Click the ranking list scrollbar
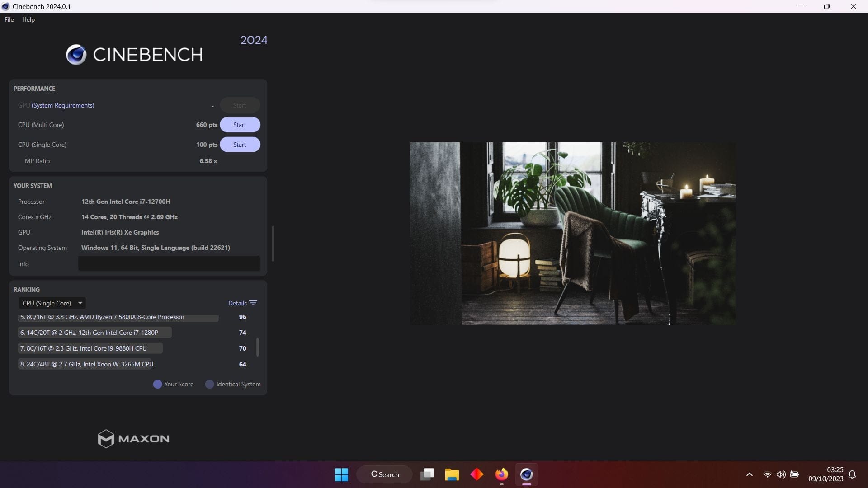The height and width of the screenshot is (488, 868). tap(258, 347)
